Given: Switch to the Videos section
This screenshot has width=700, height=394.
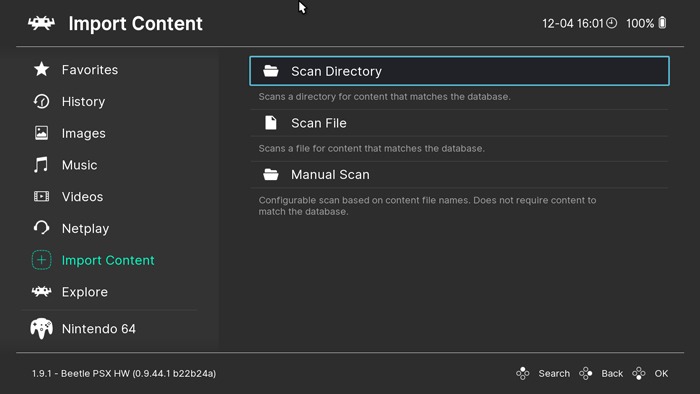Looking at the screenshot, I should click(82, 197).
